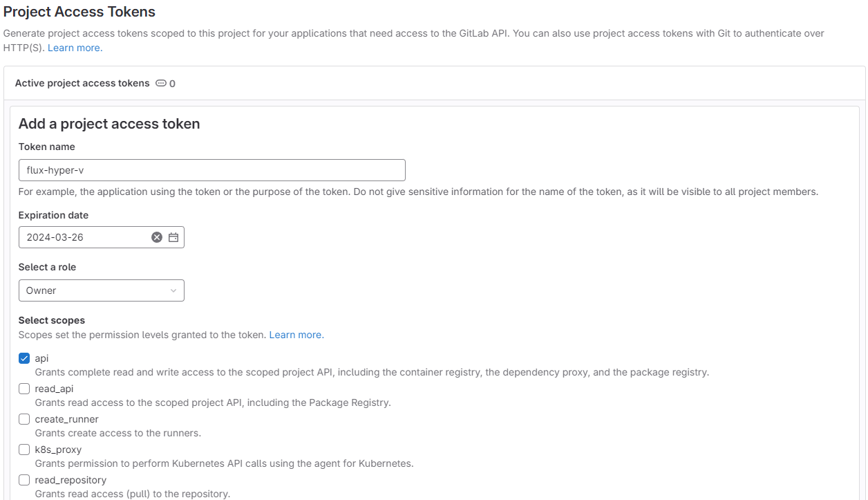
Task: Click the expiration date field showing 2024-03-26
Action: tap(83, 237)
